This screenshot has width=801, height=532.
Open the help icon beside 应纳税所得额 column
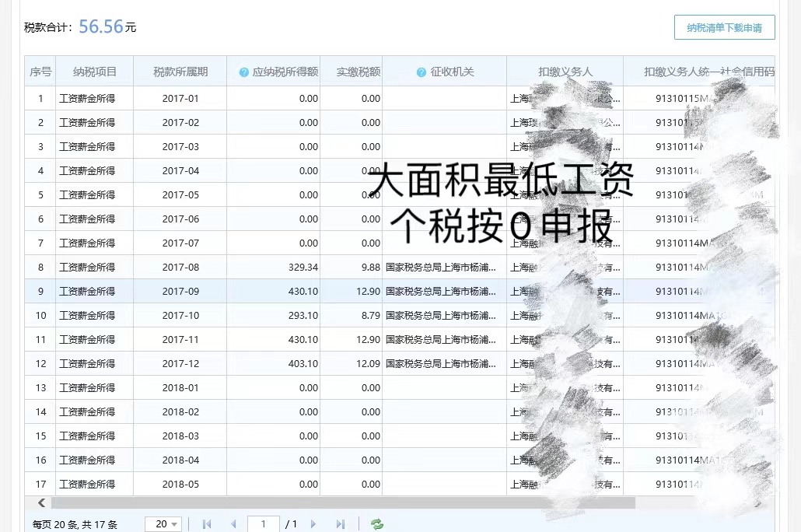point(246,71)
